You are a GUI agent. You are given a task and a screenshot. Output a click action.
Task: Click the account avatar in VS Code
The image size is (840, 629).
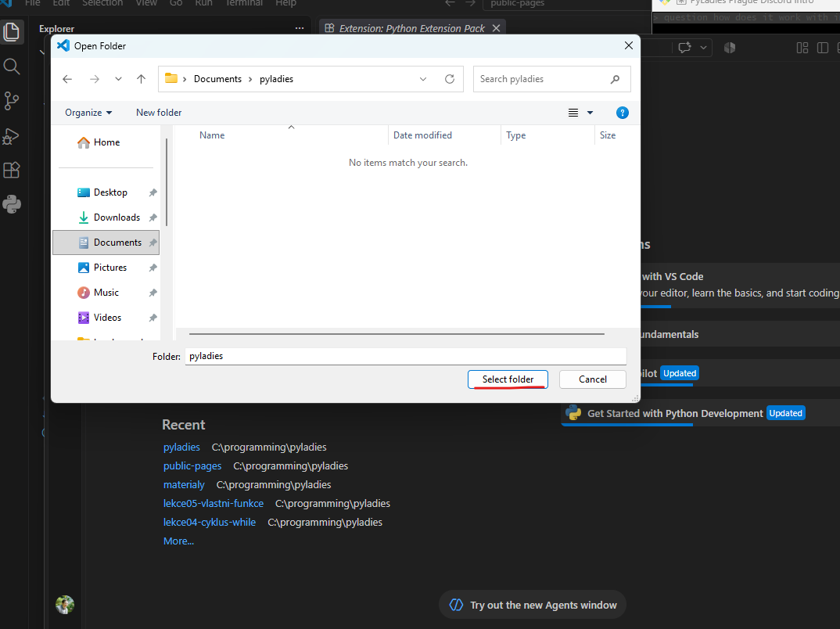pyautogui.click(x=65, y=604)
